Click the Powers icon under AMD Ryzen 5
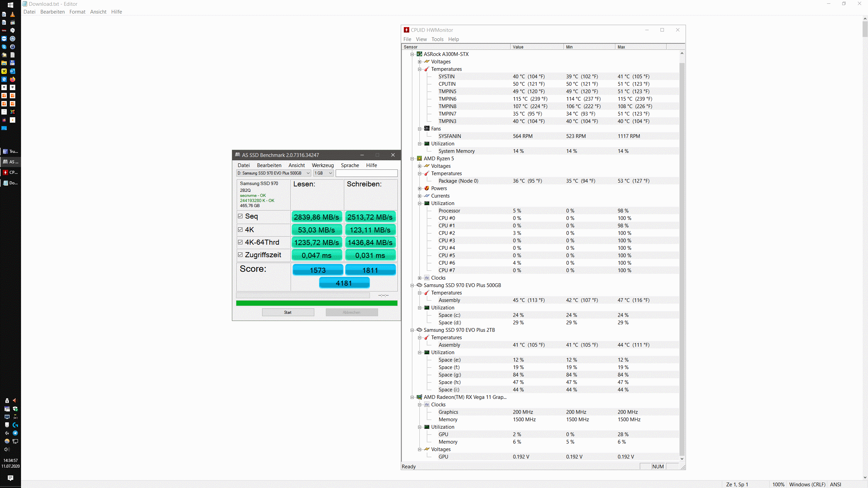The height and width of the screenshot is (488, 868). pos(427,188)
